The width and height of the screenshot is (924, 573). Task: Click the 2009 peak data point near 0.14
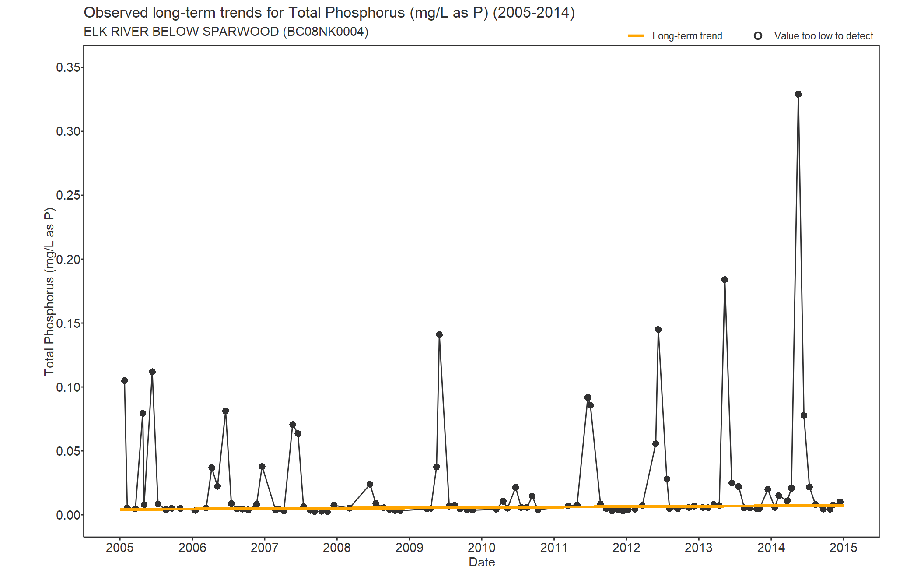[x=439, y=335]
